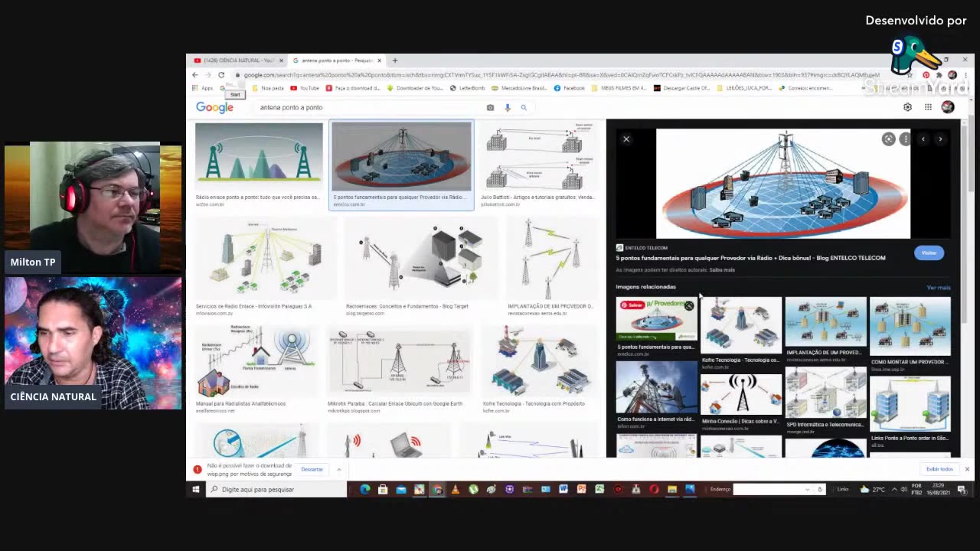This screenshot has height=551, width=980.
Task: Open the ENTELCO TELECOM blog title link
Action: [751, 258]
